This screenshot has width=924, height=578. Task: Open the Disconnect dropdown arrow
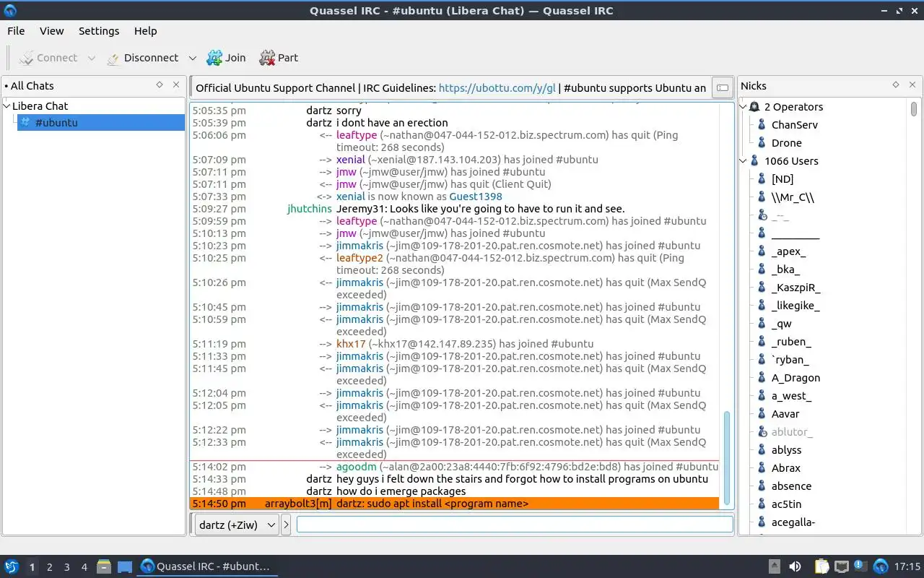(192, 58)
